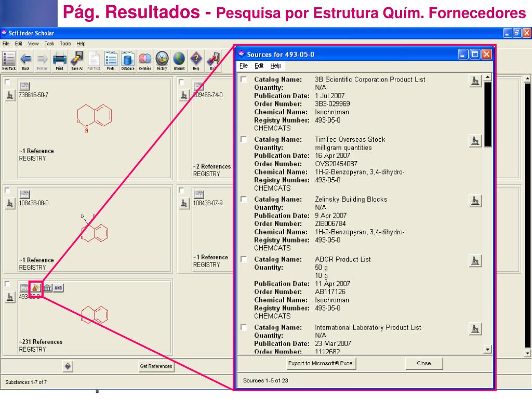Click the '~231 References' text
This screenshot has height=399, width=532.
[41, 342]
